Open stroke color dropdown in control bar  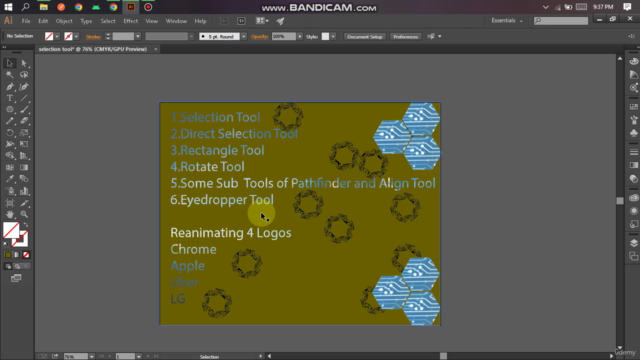[76, 37]
